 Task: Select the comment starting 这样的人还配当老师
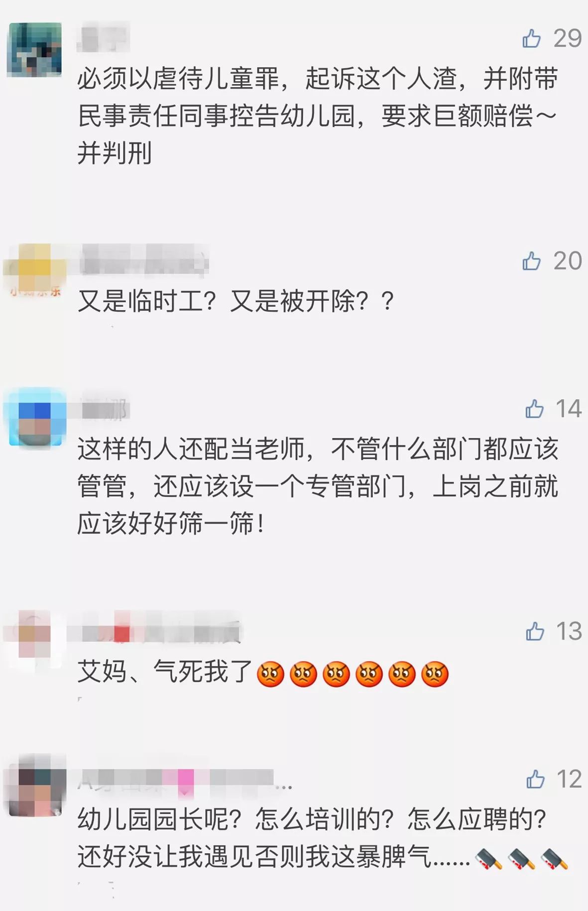pos(318,486)
